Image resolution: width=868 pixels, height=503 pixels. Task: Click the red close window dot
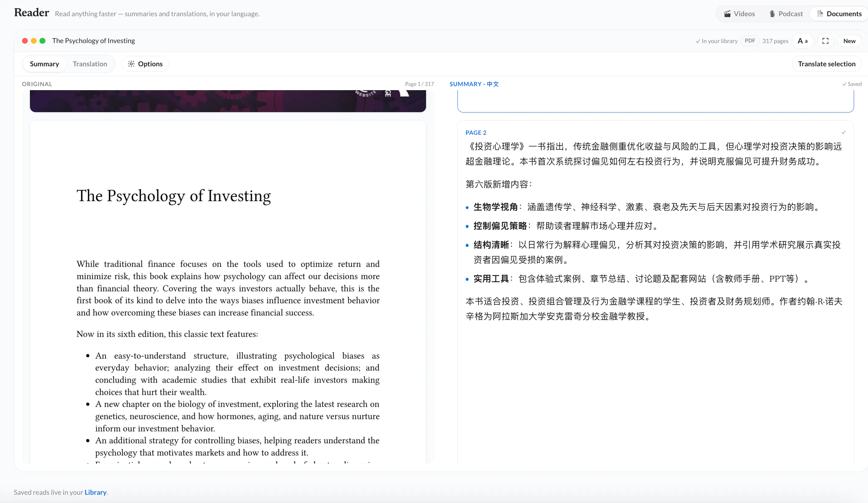pyautogui.click(x=25, y=41)
